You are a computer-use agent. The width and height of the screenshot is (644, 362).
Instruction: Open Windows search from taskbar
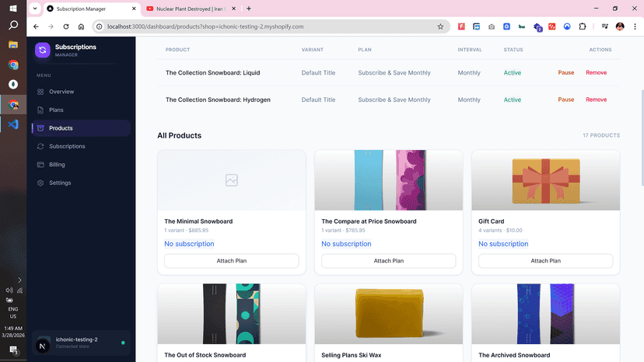[13, 26]
